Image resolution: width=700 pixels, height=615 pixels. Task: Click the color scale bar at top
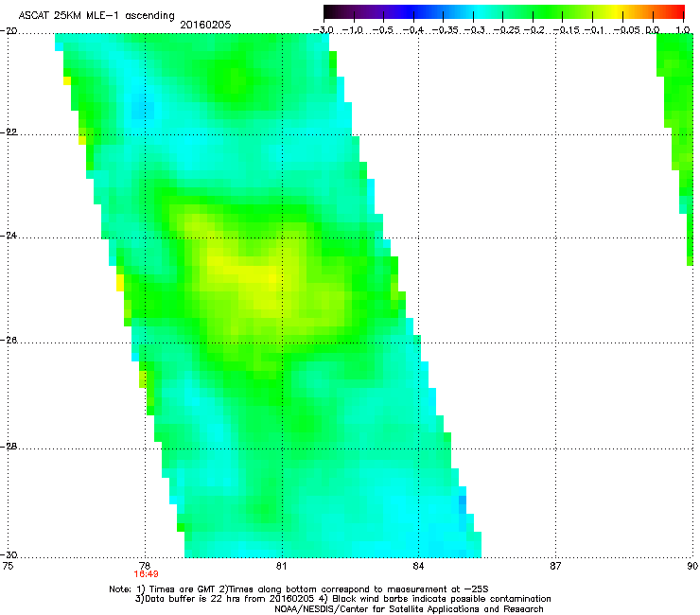tap(504, 11)
